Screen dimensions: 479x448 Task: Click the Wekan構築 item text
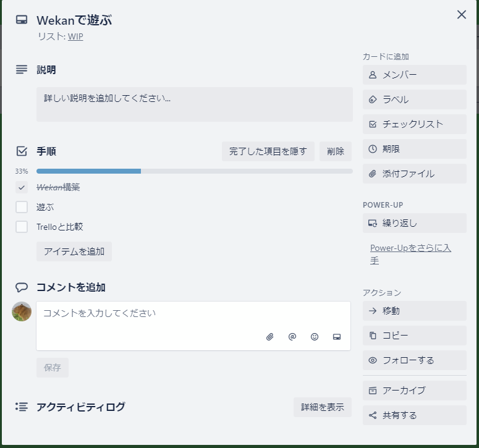[58, 187]
